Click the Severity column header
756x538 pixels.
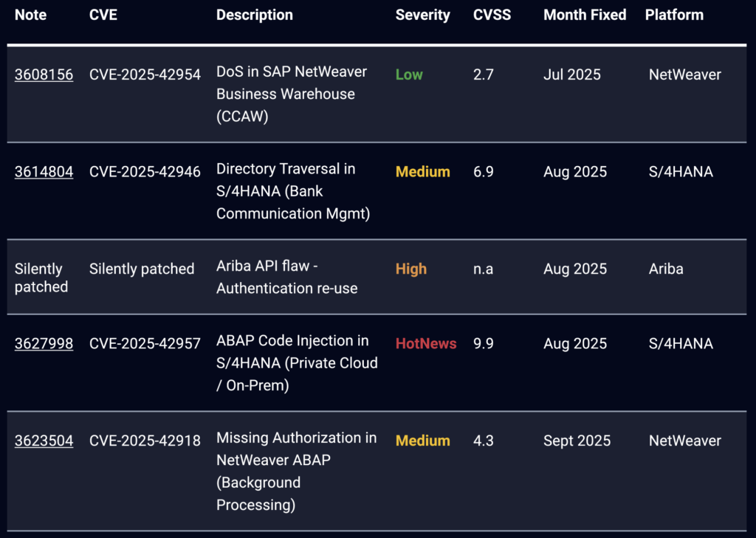point(422,15)
